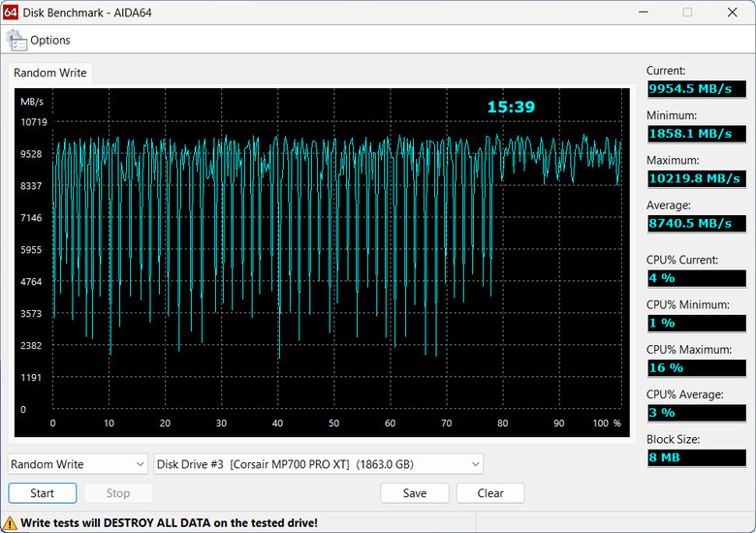756x533 pixels.
Task: Click the Options checklist icon
Action: coord(16,40)
